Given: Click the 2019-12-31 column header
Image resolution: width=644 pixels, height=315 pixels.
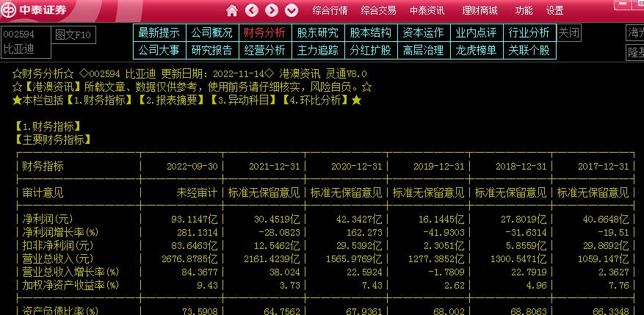Looking at the screenshot, I should pos(438,167).
